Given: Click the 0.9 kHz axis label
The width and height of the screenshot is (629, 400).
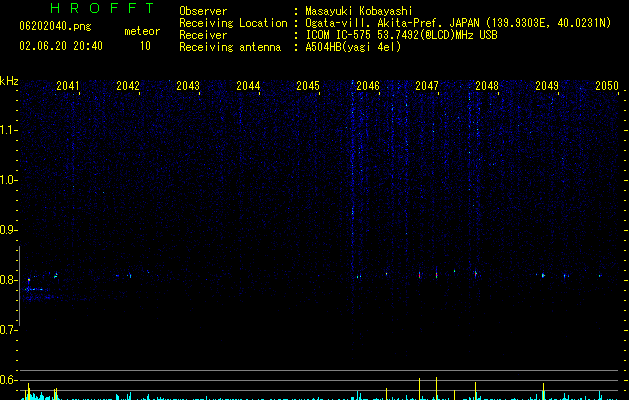Looking at the screenshot, I should coord(8,230).
